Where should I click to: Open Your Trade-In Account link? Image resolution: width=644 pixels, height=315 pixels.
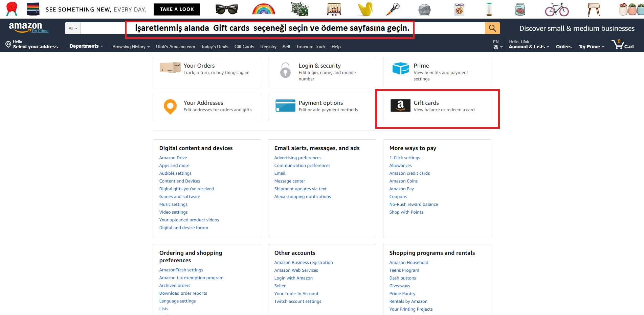[296, 294]
